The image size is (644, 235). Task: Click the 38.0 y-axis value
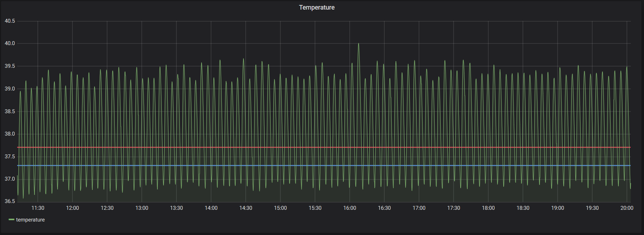tap(10, 134)
